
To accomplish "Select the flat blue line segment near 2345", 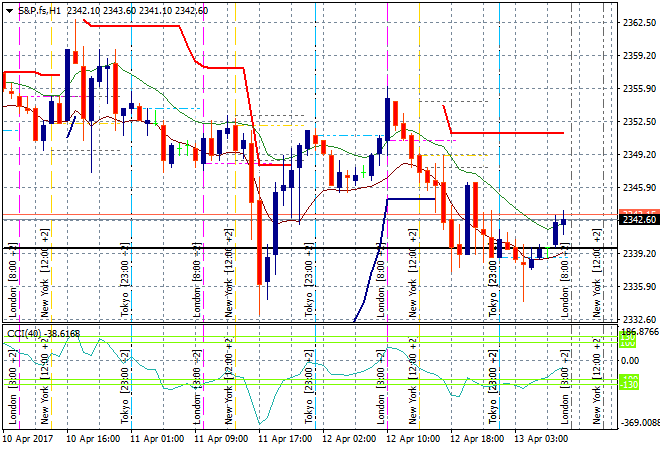I will 410,199.
